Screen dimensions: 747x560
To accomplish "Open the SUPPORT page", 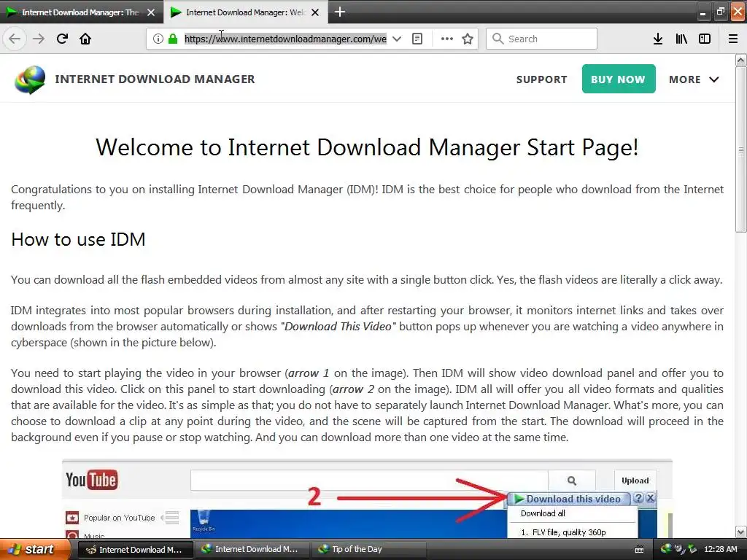I will [x=542, y=79].
